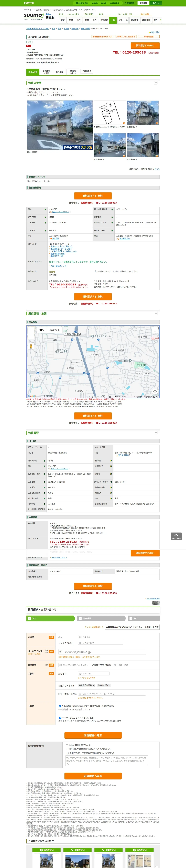Image resolution: width=186 pixels, height=868 pixels.
Task: Click the 会員登録 button
Action: pyautogui.click(x=143, y=3)
